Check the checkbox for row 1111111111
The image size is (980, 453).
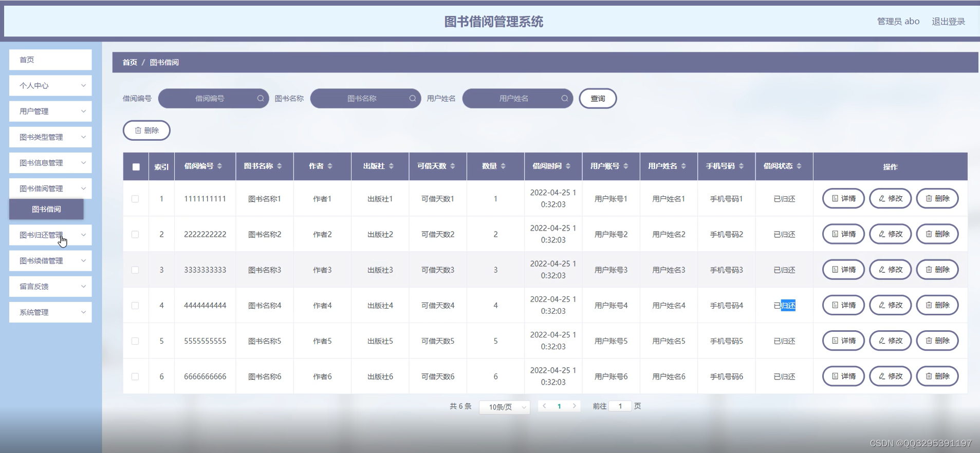click(135, 199)
